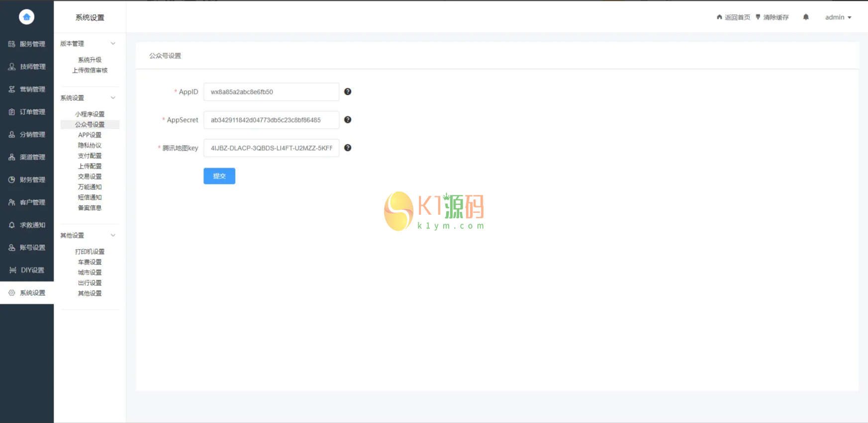
Task: Click the help icon beside AppID
Action: click(x=348, y=91)
